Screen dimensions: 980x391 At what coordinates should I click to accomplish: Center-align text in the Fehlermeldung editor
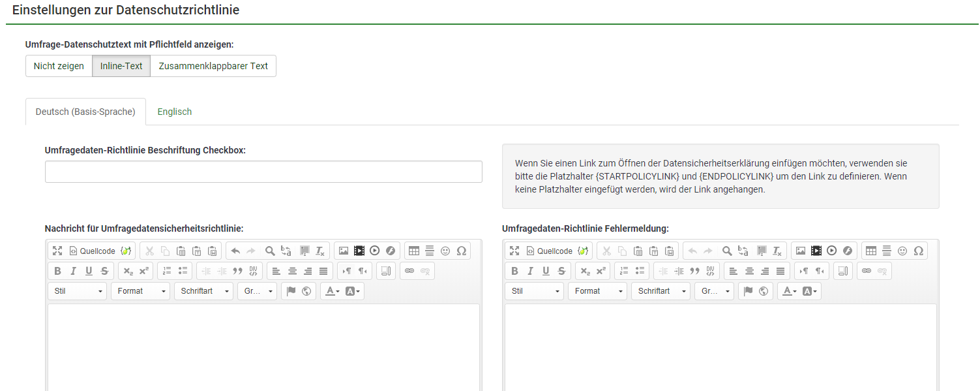[749, 271]
